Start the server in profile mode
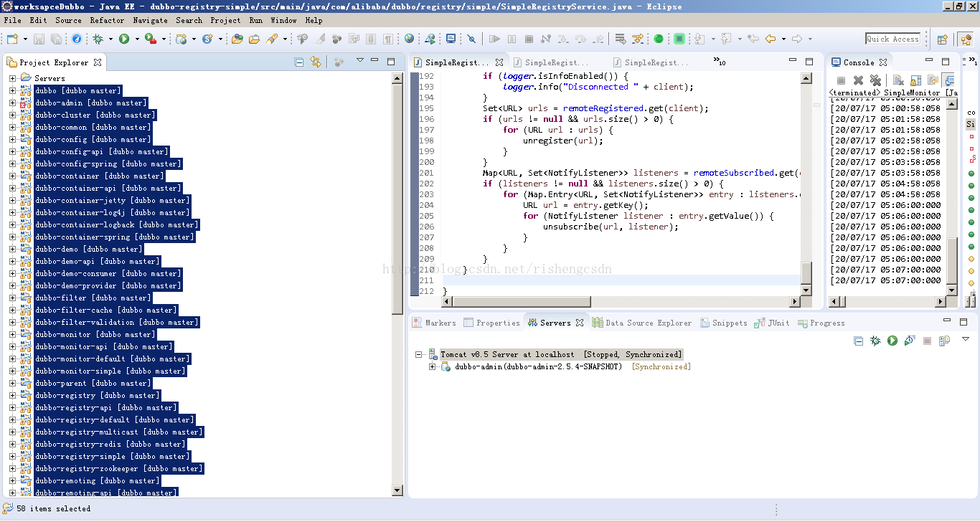Screen dimensions: 980x522 click(910, 341)
